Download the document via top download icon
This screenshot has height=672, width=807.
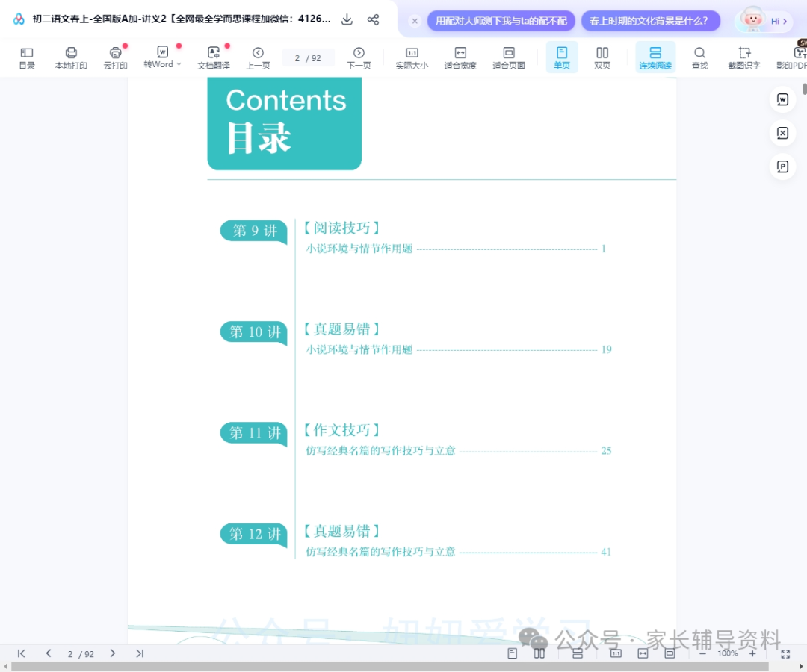click(x=347, y=19)
